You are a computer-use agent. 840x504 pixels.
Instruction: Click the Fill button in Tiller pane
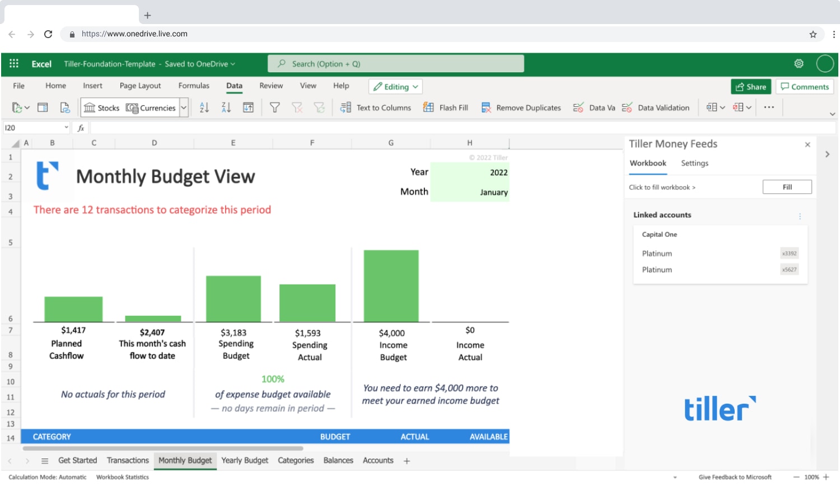tap(787, 187)
